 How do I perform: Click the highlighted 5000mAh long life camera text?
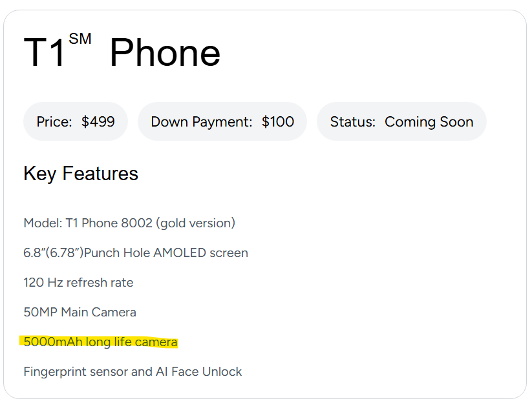point(100,342)
